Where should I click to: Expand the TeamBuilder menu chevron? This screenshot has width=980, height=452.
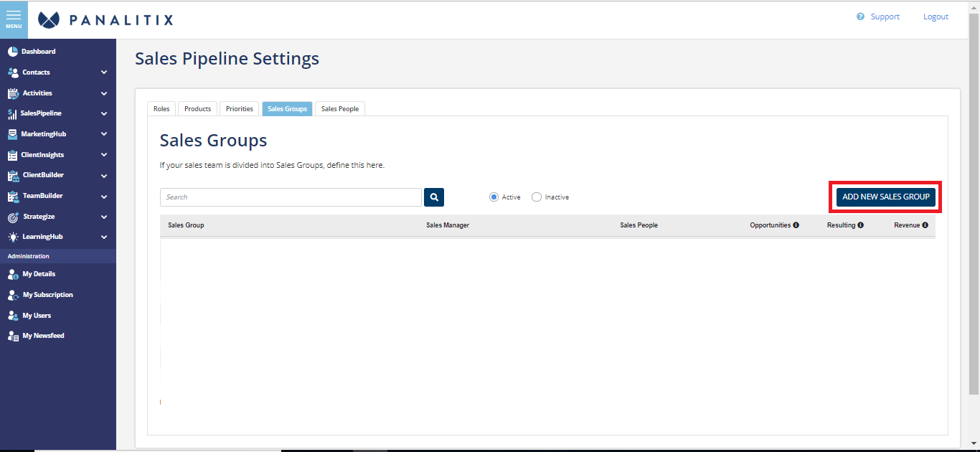(x=104, y=196)
